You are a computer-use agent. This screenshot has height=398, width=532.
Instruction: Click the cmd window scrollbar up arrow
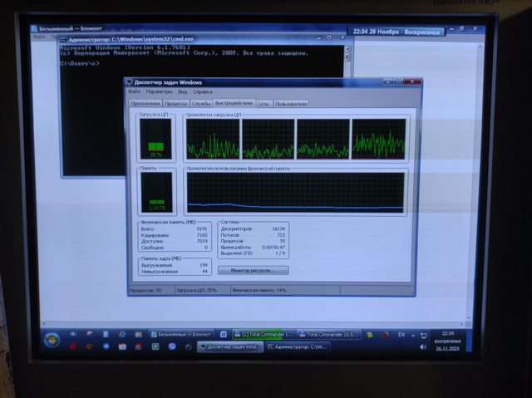(x=347, y=48)
